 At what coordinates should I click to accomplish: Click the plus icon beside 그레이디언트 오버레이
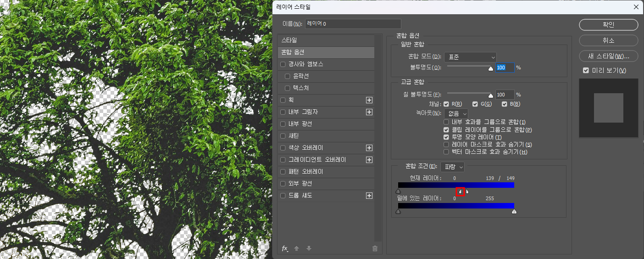369,160
